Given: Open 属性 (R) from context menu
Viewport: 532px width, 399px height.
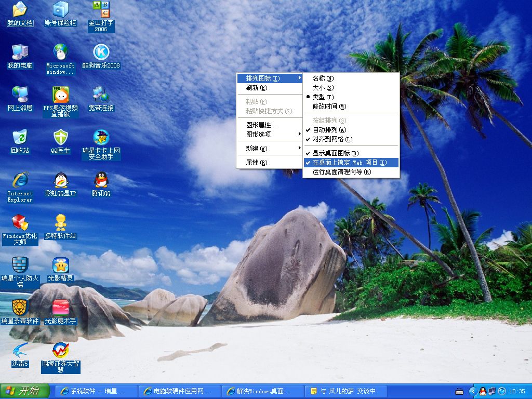Looking at the screenshot, I should click(270, 163).
